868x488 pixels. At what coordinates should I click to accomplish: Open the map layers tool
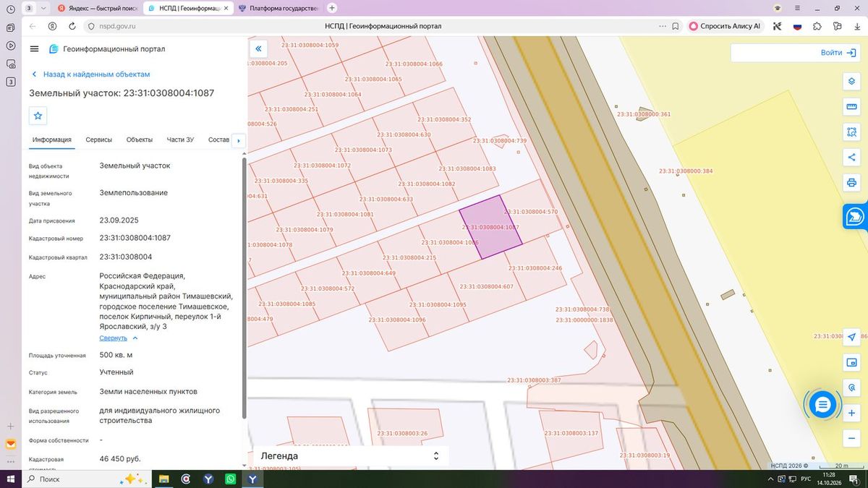(852, 81)
